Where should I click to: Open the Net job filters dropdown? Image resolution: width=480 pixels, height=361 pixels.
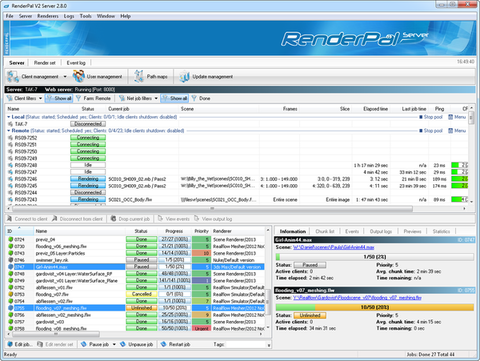click(156, 98)
